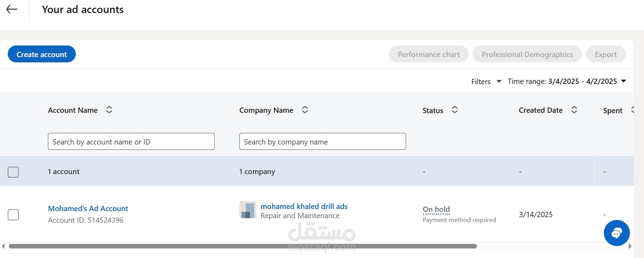Open Mohamed's Ad Account link
Screen dimensions: 644x258
pyautogui.click(x=88, y=209)
